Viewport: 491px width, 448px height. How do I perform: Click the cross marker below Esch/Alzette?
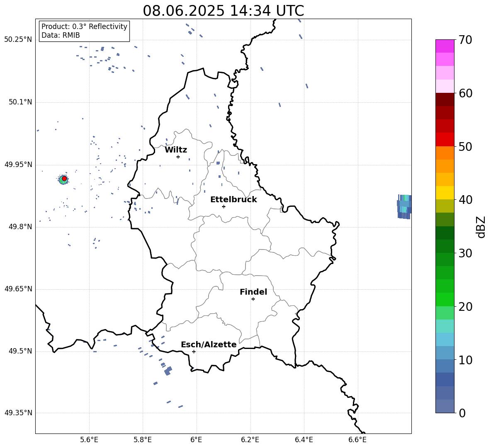(194, 351)
